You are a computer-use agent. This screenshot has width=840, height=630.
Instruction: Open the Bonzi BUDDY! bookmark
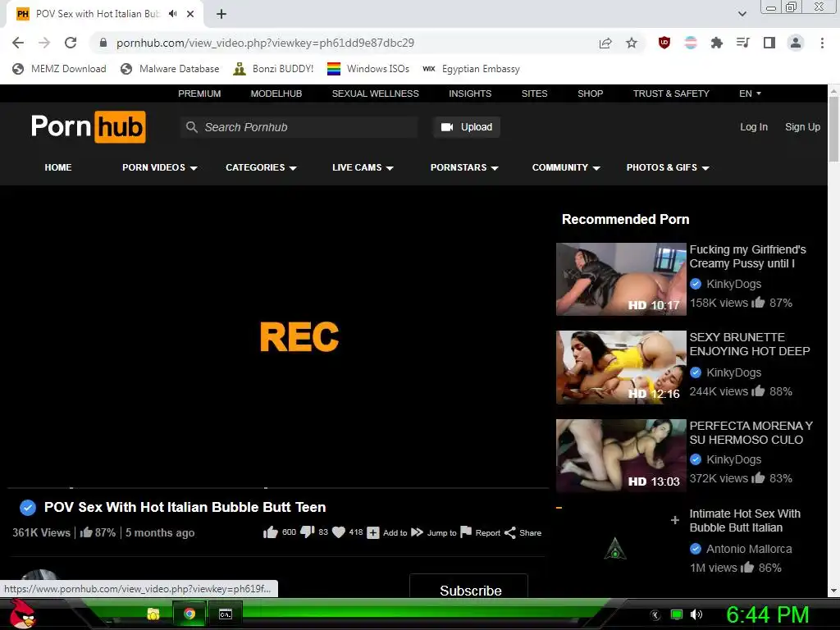[x=273, y=69]
